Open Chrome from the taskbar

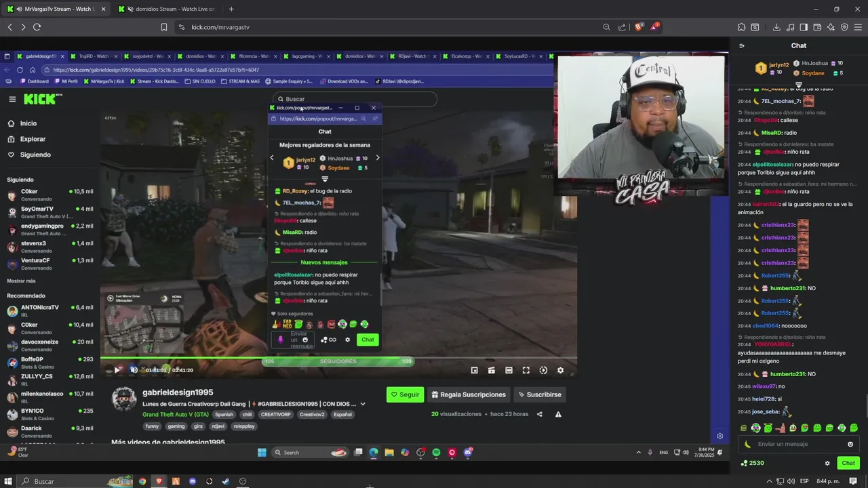(142, 481)
